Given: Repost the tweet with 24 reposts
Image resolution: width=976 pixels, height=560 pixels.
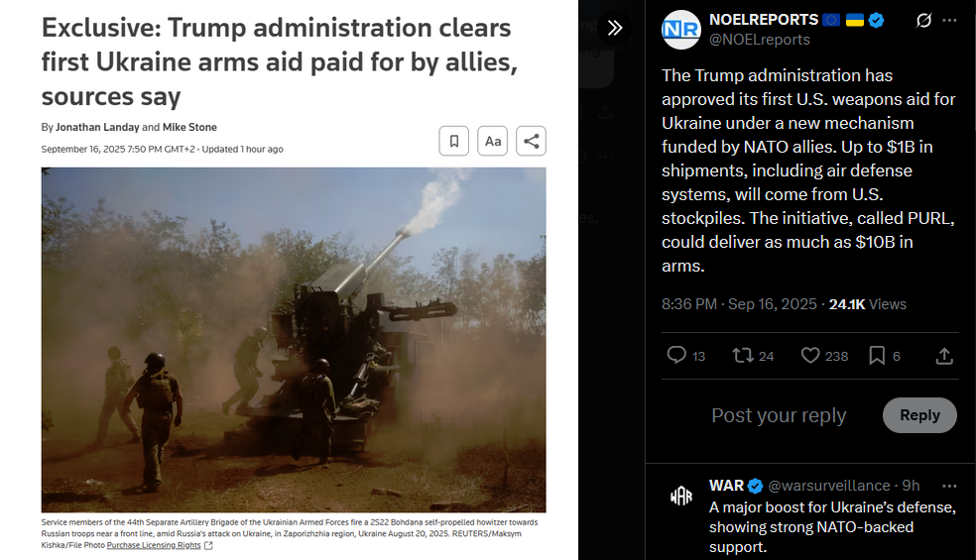Looking at the screenshot, I should coord(743,355).
